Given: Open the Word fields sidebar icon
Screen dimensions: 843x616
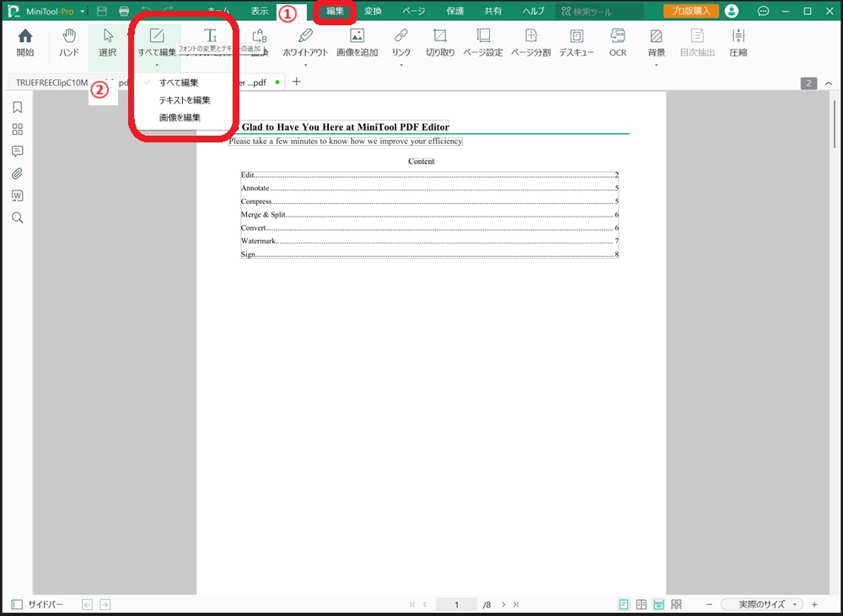Looking at the screenshot, I should [17, 196].
